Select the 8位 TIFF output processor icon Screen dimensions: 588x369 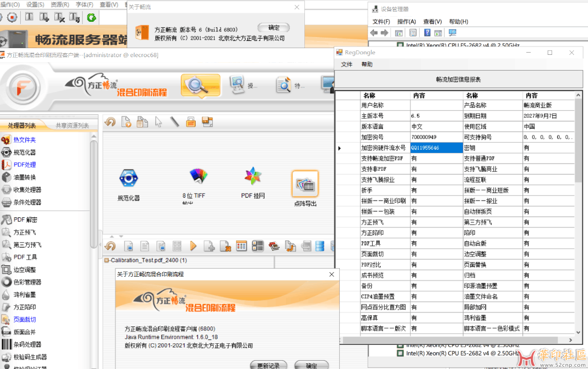click(198, 177)
